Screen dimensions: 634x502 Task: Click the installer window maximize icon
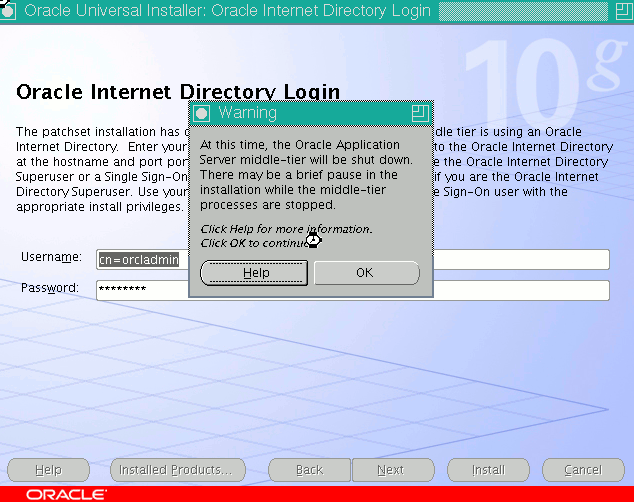point(624,11)
